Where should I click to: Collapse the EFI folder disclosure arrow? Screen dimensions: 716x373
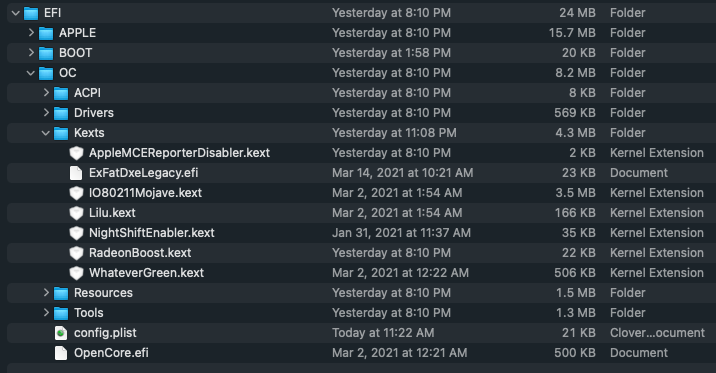(16, 13)
